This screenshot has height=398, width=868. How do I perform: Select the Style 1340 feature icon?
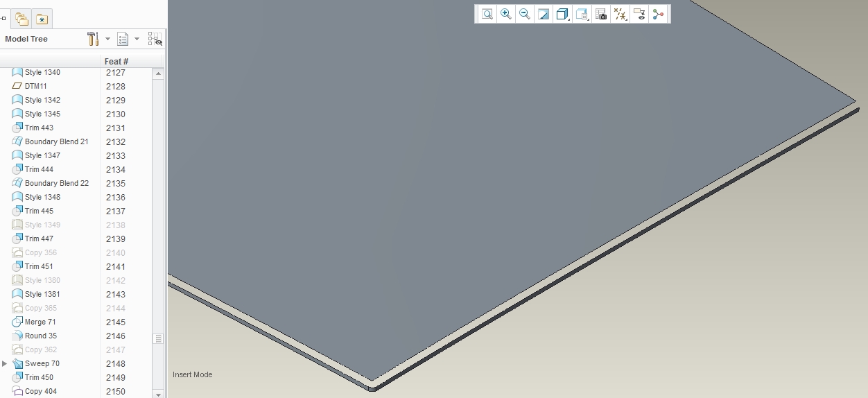point(17,72)
